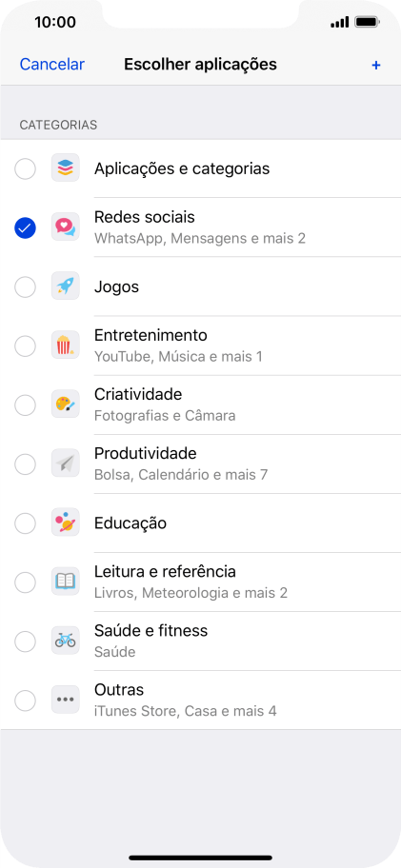Tap the plus add button

tap(376, 66)
